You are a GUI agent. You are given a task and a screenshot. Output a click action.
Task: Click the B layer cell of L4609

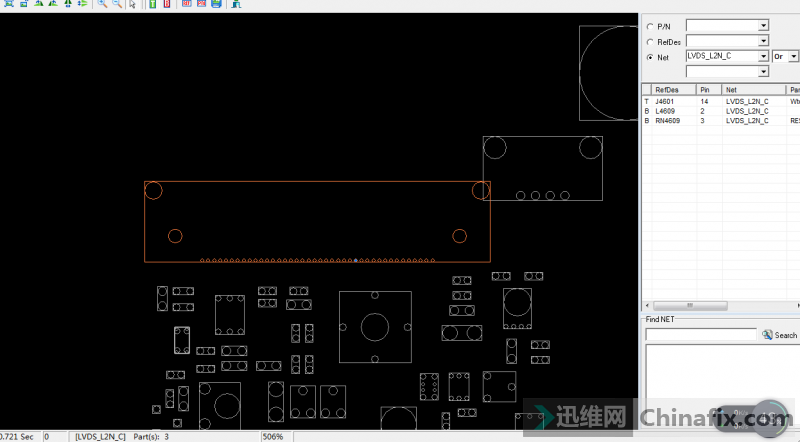(x=646, y=111)
